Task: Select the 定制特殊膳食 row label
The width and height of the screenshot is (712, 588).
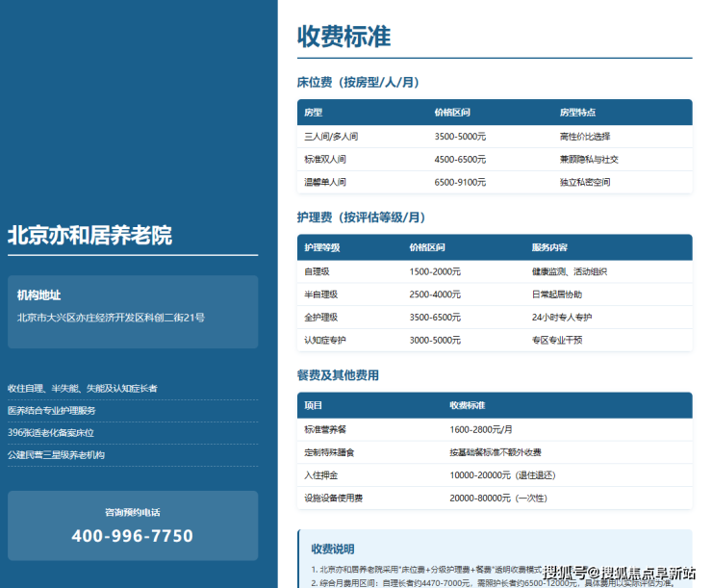Action: (329, 452)
